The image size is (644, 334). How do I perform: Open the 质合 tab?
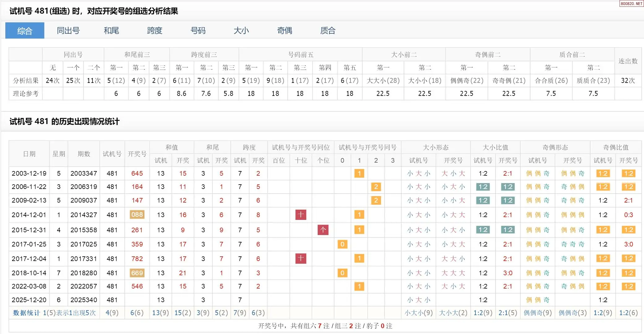(x=328, y=31)
